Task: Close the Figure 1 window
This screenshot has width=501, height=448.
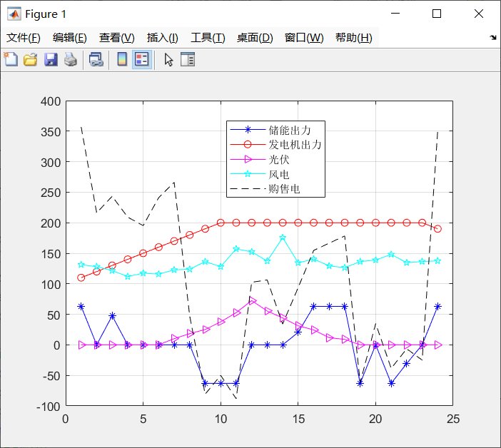Action: tap(479, 14)
